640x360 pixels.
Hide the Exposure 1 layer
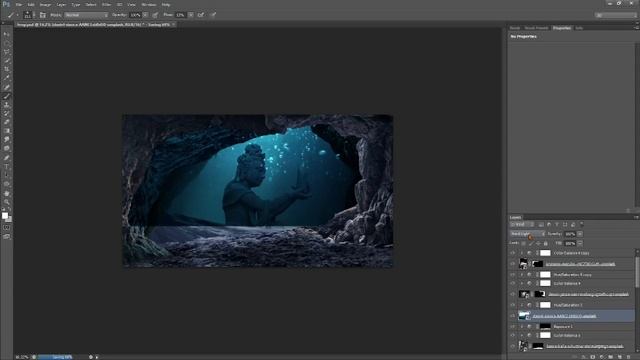(x=513, y=327)
